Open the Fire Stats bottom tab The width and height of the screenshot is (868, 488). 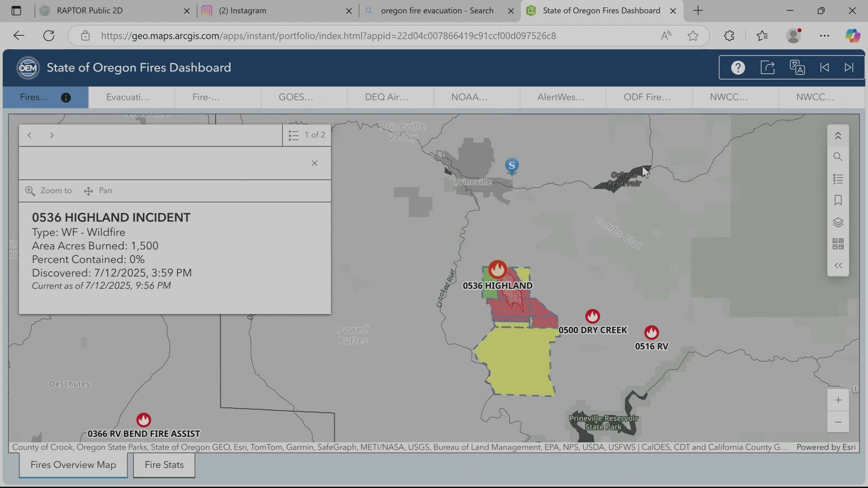[x=164, y=465]
